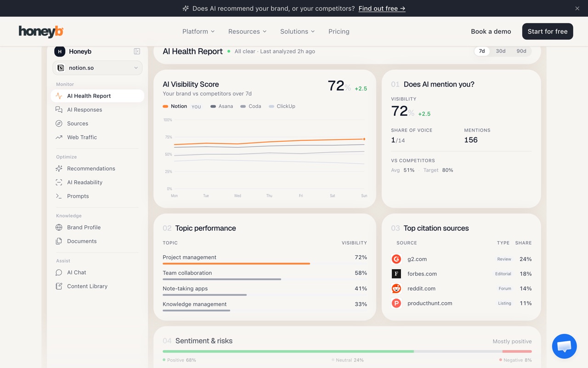Toggle the Coda series in legend

click(251, 106)
